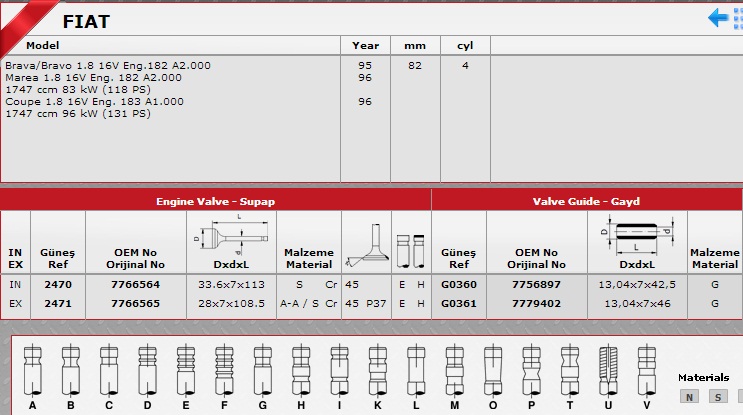Image resolution: width=743 pixels, height=415 pixels.
Task: Toggle the N materials button
Action: (x=689, y=397)
